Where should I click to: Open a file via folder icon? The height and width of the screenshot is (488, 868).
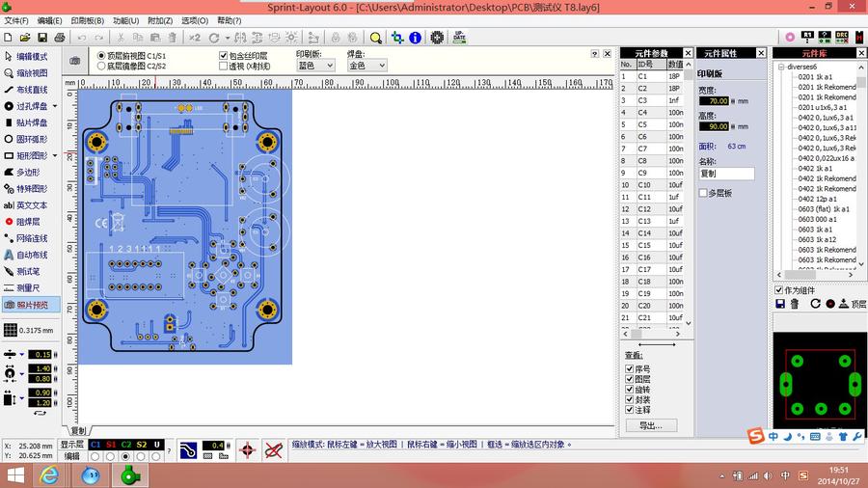[25, 38]
